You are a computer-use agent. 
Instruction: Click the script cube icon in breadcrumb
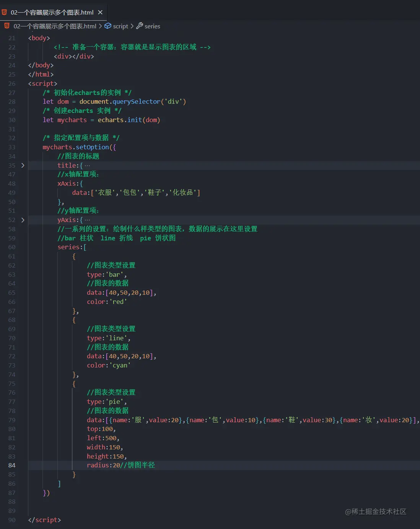tap(108, 26)
